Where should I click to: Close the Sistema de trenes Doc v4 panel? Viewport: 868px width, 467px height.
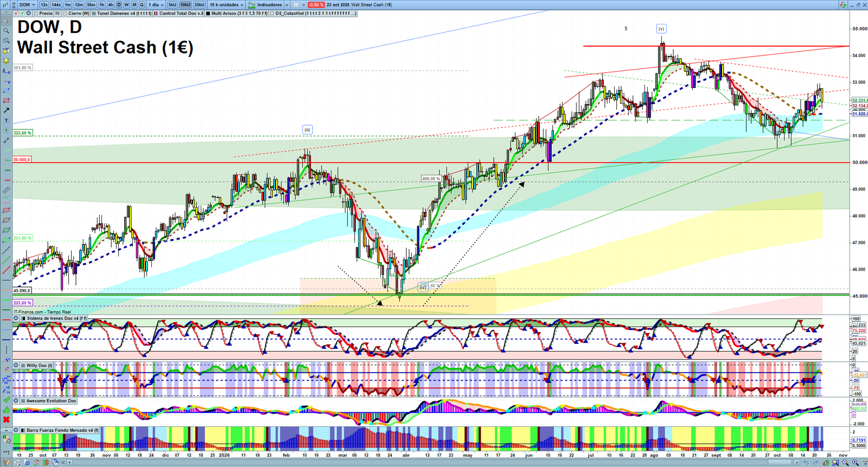(x=16, y=318)
